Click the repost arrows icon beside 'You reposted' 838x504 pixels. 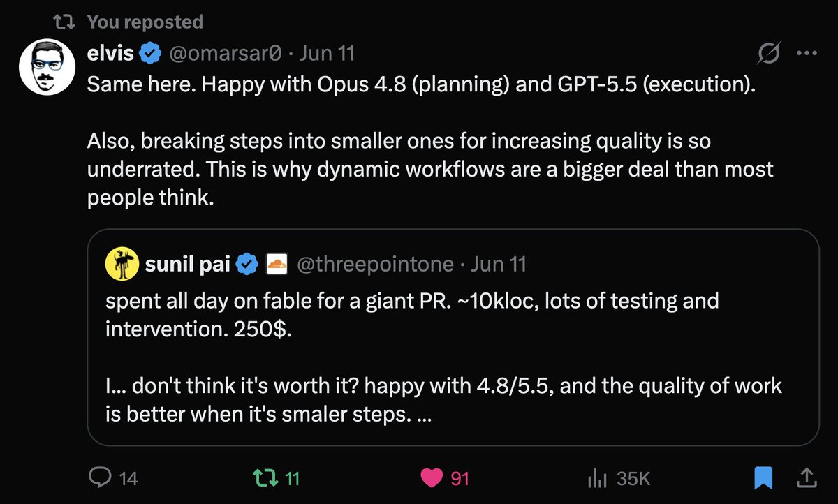[65, 22]
